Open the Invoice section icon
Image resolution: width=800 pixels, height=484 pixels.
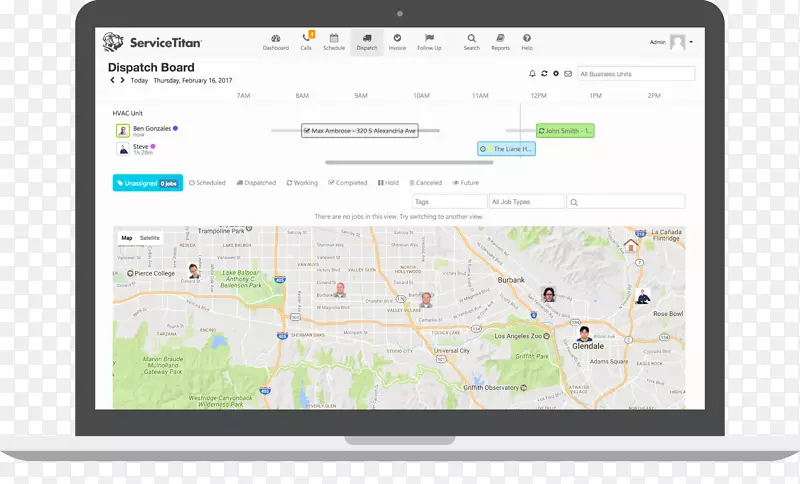(397, 40)
